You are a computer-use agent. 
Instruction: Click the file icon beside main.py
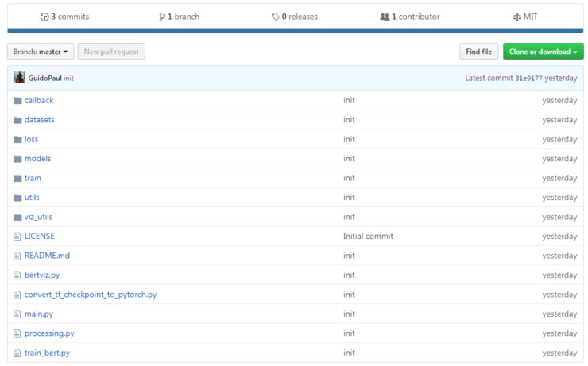pyautogui.click(x=17, y=314)
